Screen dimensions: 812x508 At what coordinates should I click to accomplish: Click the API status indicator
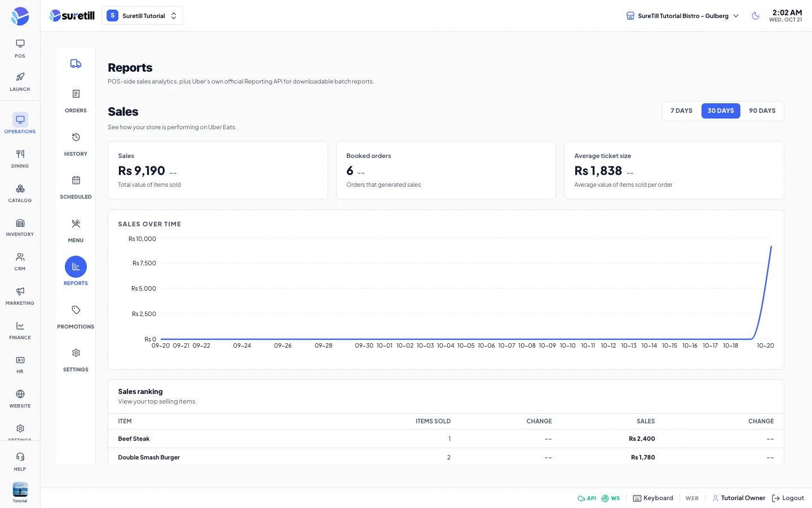[x=586, y=498]
